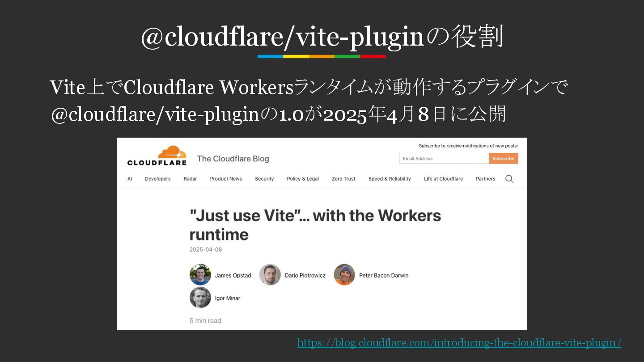Open the Product News category
This screenshot has height=362, width=644.
click(226, 179)
